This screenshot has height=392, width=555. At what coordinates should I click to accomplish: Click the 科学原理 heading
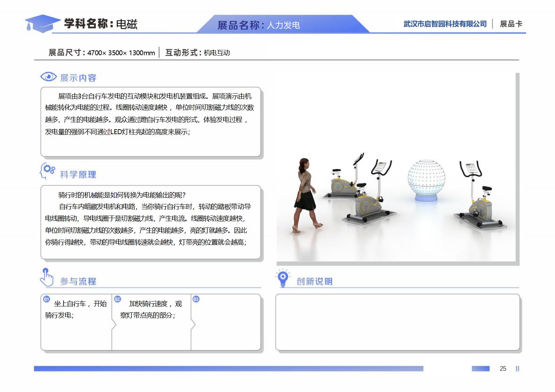click(78, 175)
